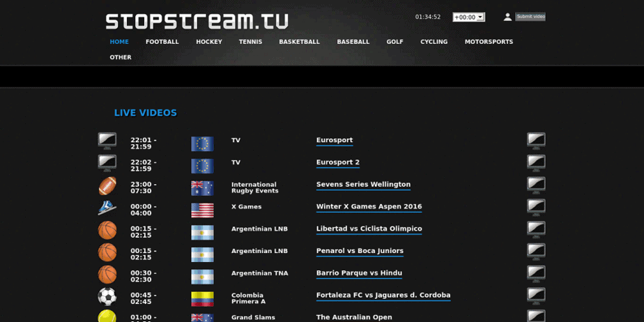This screenshot has height=322, width=644.
Task: Click the EU flag in the Eurosport row
Action: (203, 144)
